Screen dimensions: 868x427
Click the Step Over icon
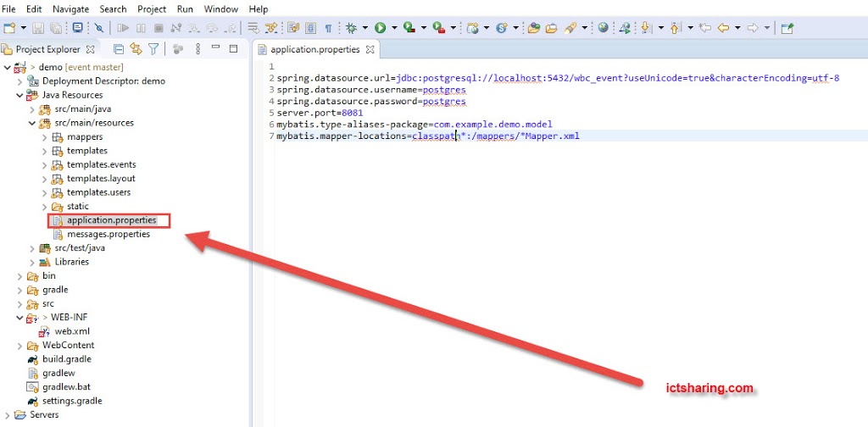[212, 28]
